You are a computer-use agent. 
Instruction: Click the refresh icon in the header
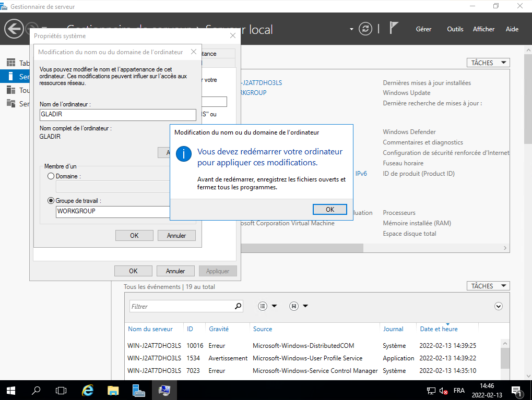(367, 29)
